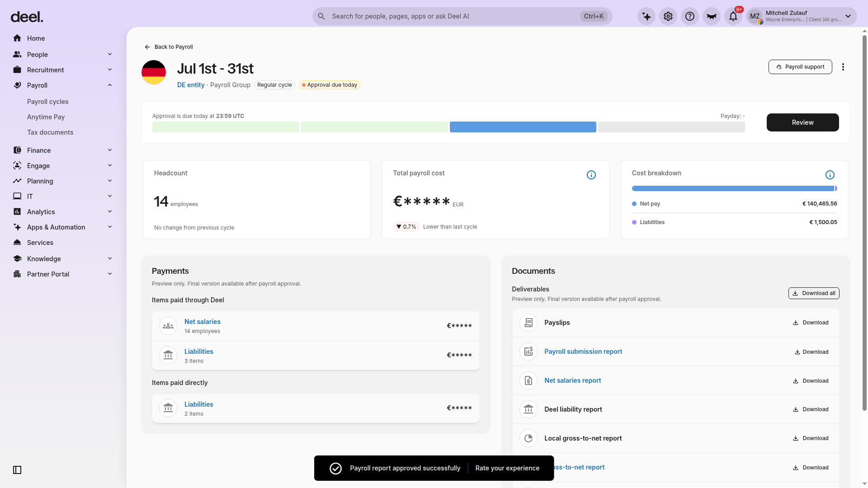Click Rate your experience in toast
This screenshot has height=488, width=868.
tap(507, 468)
